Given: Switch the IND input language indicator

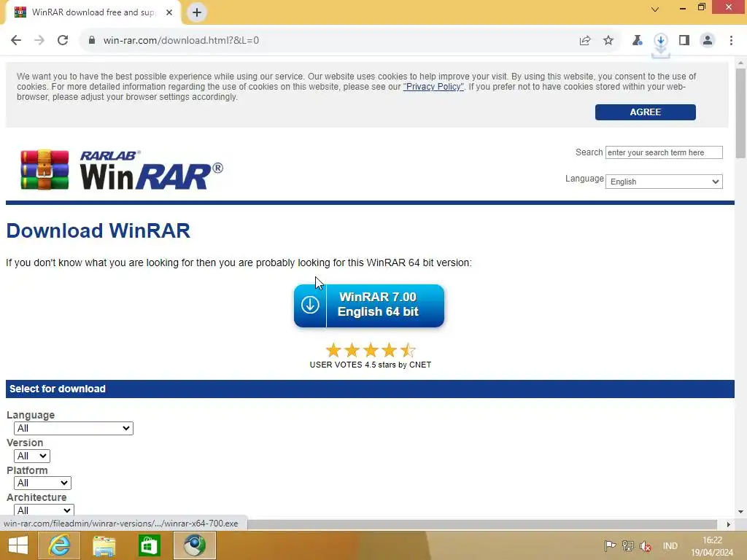Looking at the screenshot, I should (x=670, y=546).
